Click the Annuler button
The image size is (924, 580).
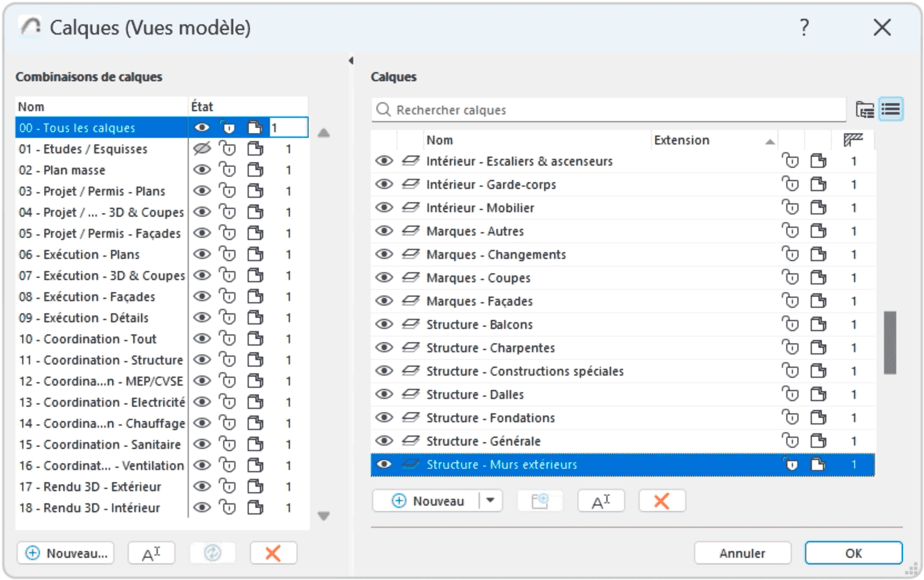pyautogui.click(x=742, y=553)
